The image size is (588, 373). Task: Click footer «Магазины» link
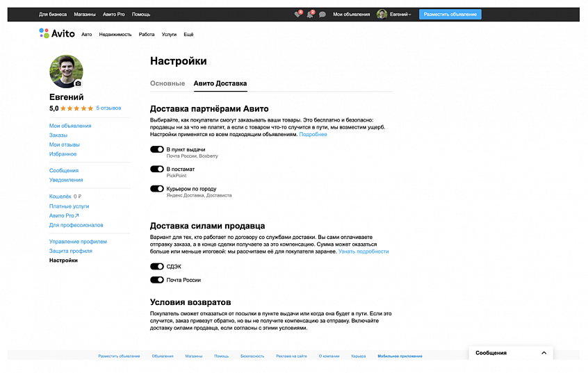pos(193,356)
